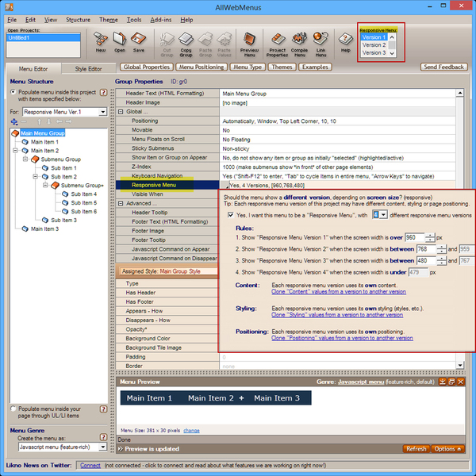Open the Theme menu
Screen dimensions: 476x476
pos(109,20)
